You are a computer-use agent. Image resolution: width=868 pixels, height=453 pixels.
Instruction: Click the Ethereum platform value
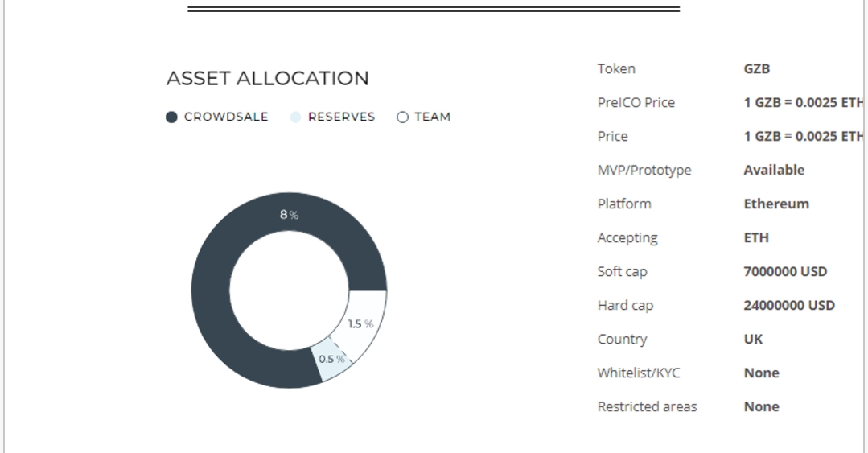776,204
